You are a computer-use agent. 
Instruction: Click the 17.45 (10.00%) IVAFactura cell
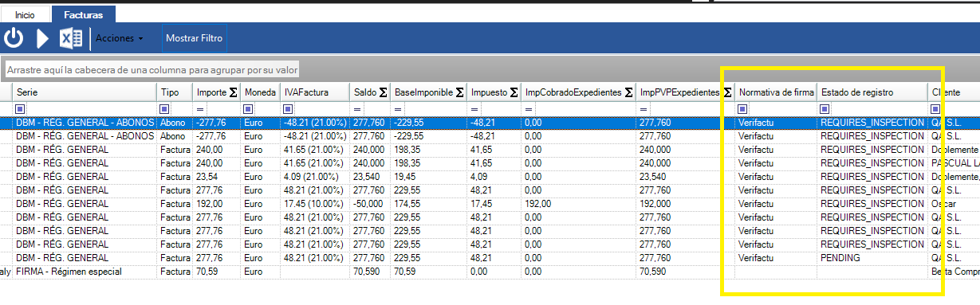tap(315, 204)
